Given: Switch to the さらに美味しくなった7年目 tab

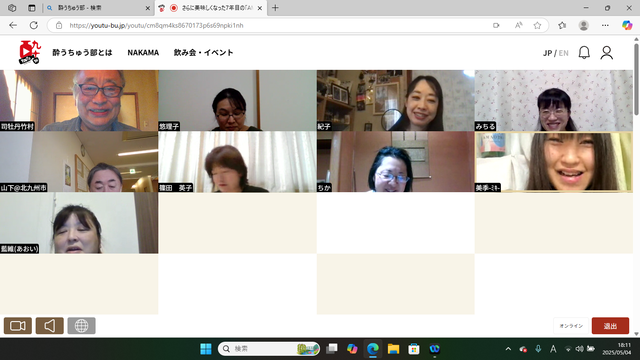Looking at the screenshot, I should (x=212, y=8).
